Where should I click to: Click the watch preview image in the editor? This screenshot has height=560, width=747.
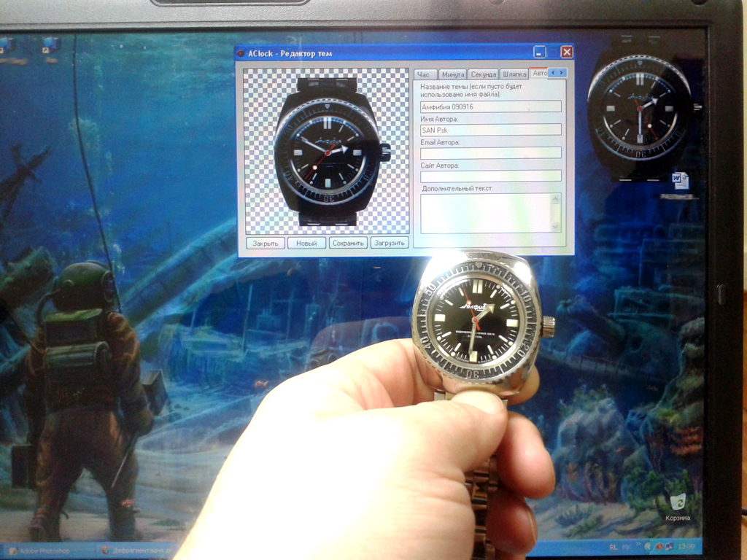click(326, 152)
